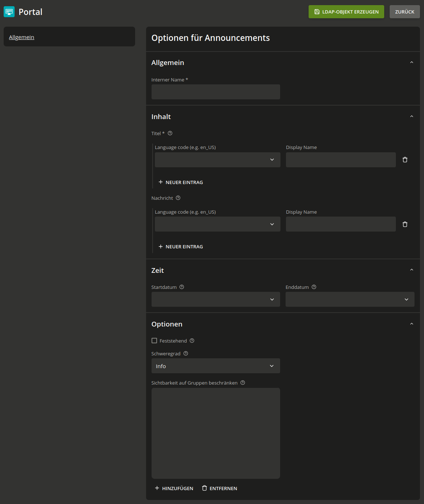
Task: Open the Titel language code dropdown
Action: tap(217, 160)
